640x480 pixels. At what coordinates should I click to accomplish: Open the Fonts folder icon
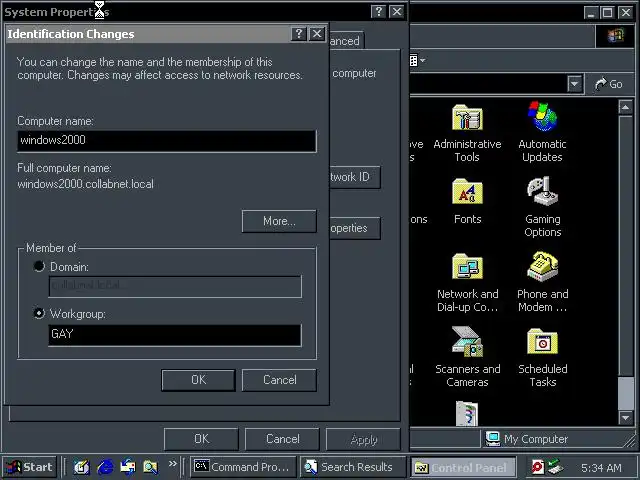(x=467, y=201)
